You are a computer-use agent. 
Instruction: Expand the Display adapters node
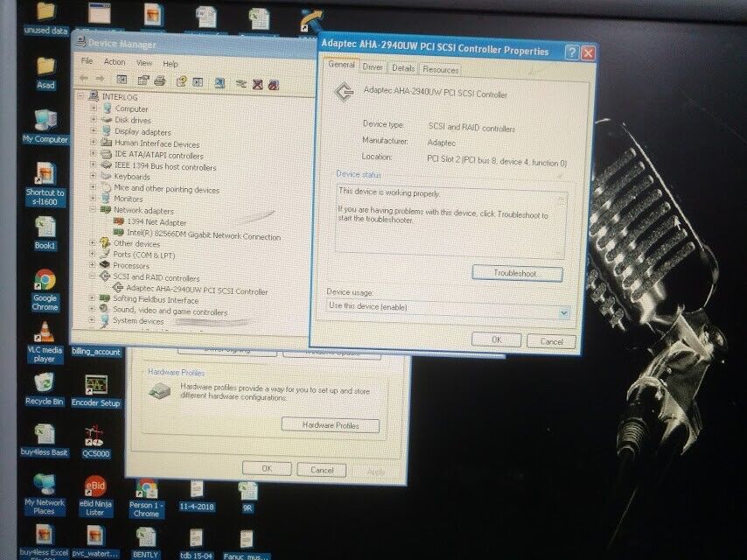pos(94,130)
